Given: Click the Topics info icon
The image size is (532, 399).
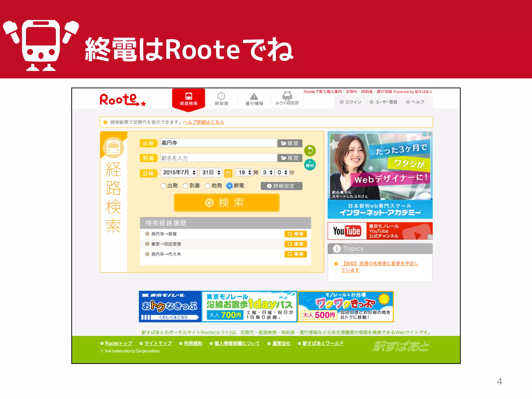Looking at the screenshot, I should tap(337, 249).
